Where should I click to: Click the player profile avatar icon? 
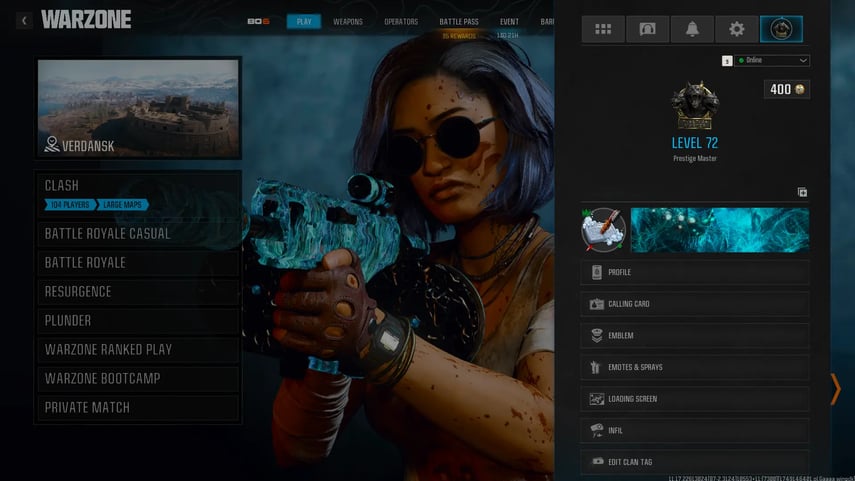click(x=781, y=29)
